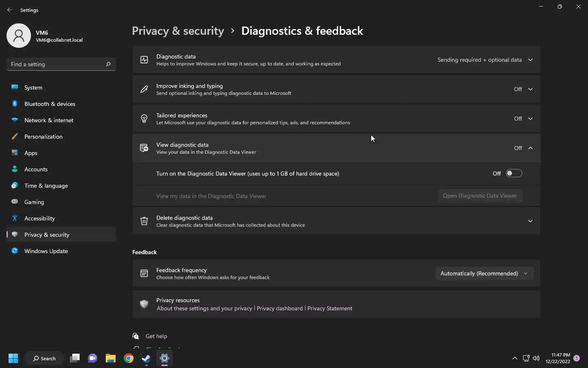Click the Privacy Statement link
Viewport: 588px width, 368px height.
(330, 308)
